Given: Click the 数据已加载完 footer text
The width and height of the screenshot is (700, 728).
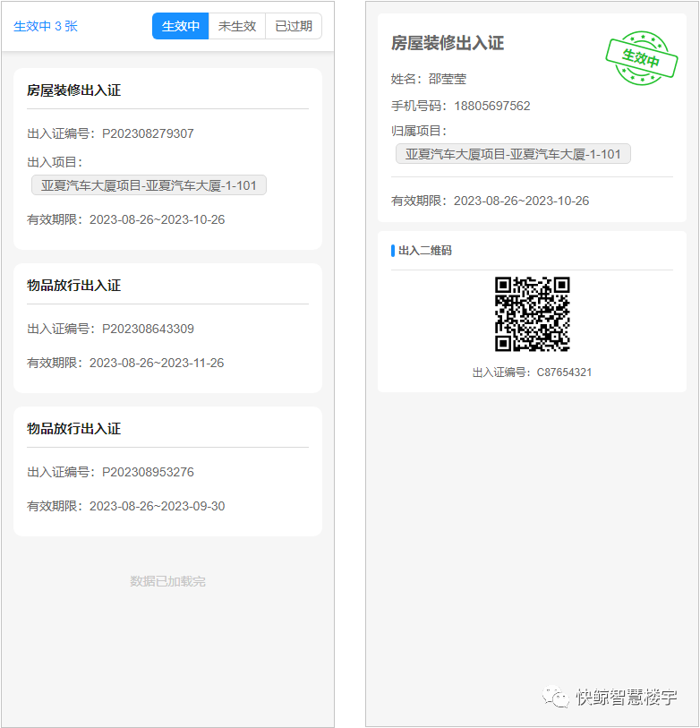Looking at the screenshot, I should click(167, 581).
